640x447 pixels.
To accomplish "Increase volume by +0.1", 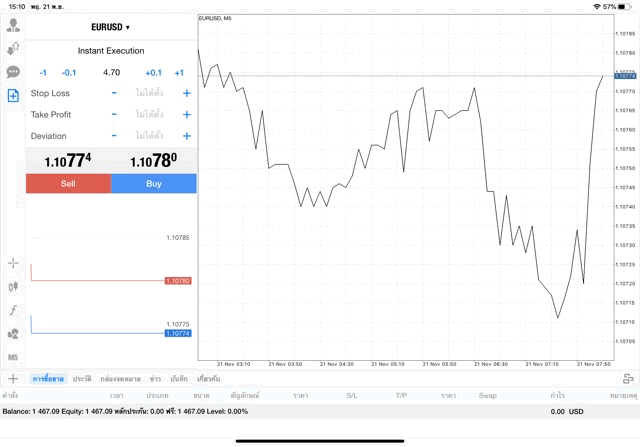I will (x=153, y=72).
